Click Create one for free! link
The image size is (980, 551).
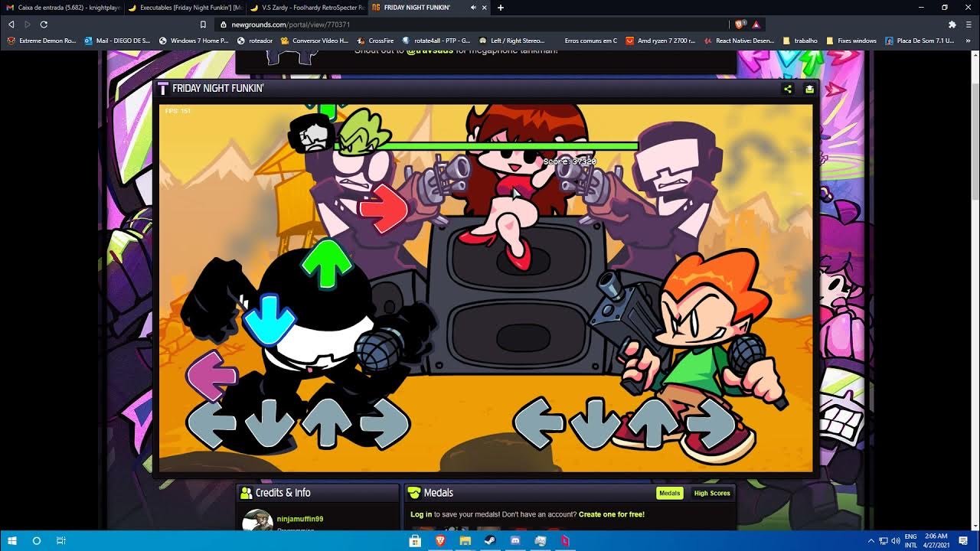(612, 514)
